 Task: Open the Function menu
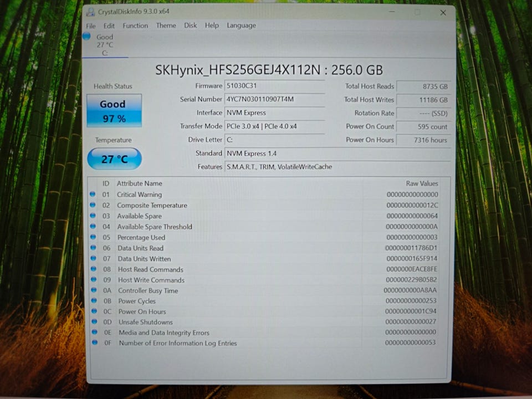pos(135,25)
